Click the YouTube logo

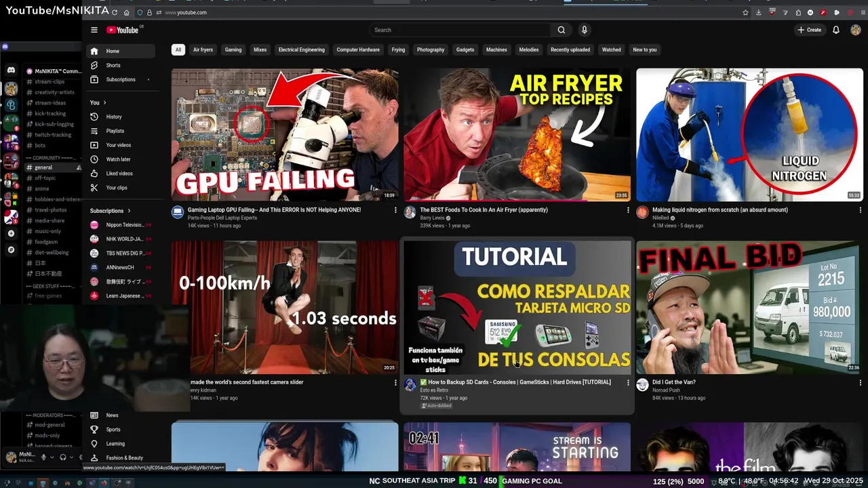[122, 30]
